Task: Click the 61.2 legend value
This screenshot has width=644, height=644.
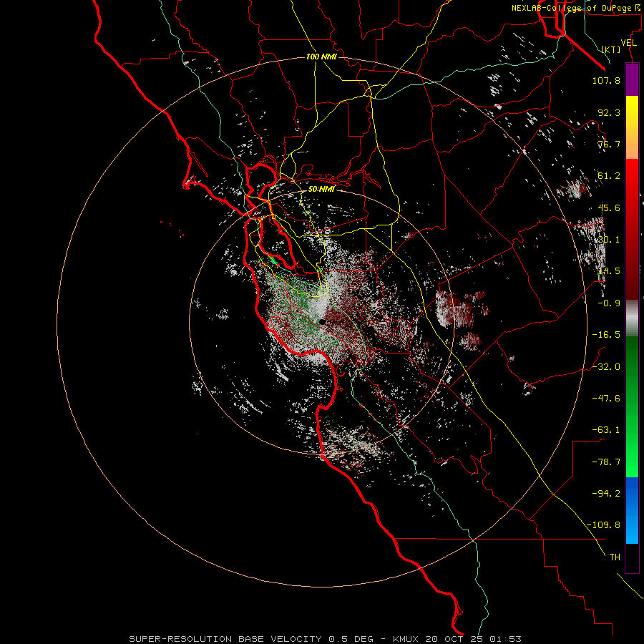Action: (x=609, y=176)
